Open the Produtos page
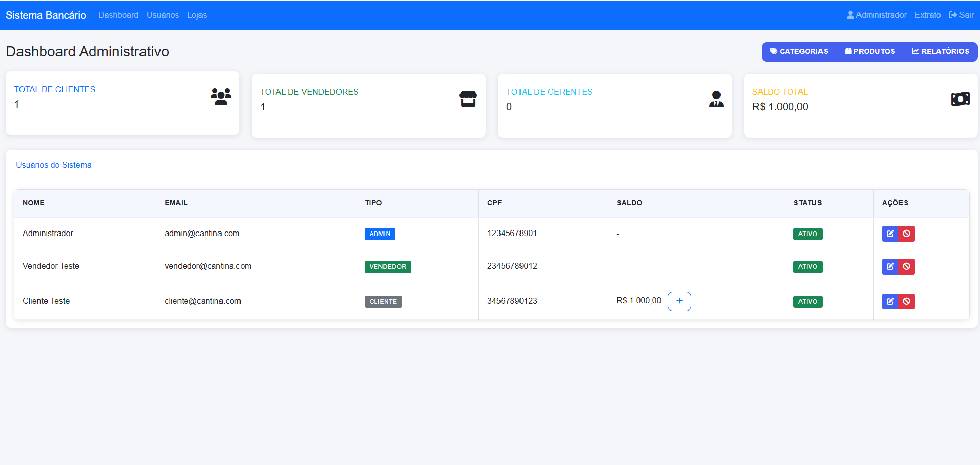The height and width of the screenshot is (465, 980). click(x=870, y=51)
